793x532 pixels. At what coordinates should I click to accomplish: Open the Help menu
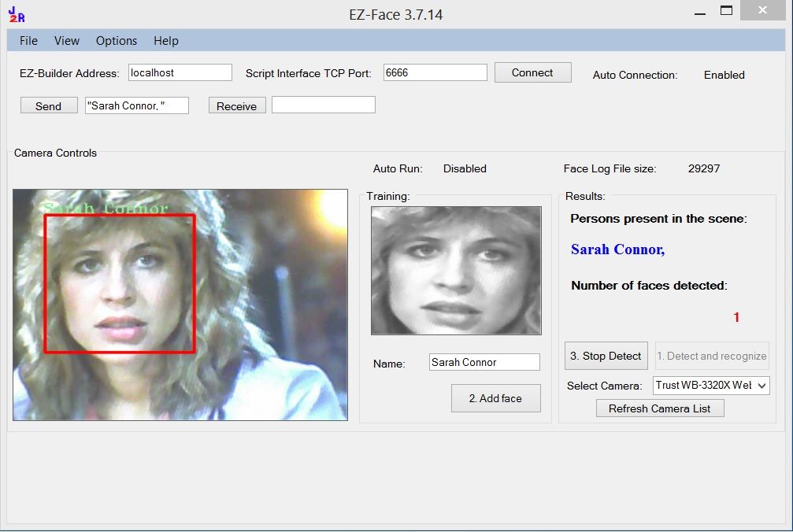(x=165, y=40)
